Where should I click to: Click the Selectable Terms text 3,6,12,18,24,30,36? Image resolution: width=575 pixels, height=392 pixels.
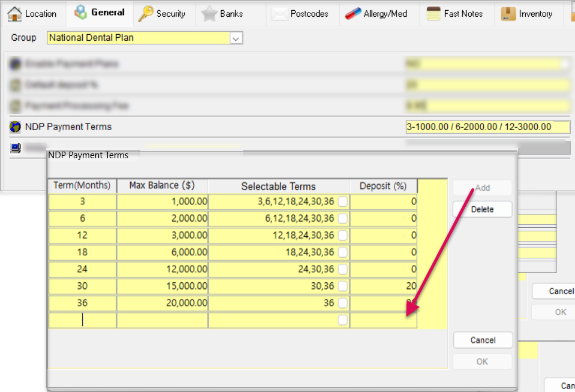click(296, 201)
